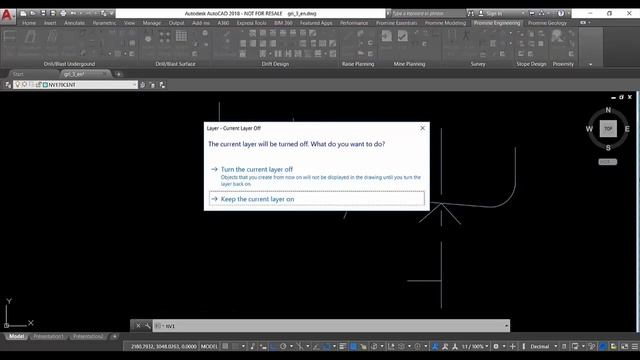Screen dimensions: 640x360
Task: Click the NV170CENT layer color swatch
Action: (x=45, y=85)
